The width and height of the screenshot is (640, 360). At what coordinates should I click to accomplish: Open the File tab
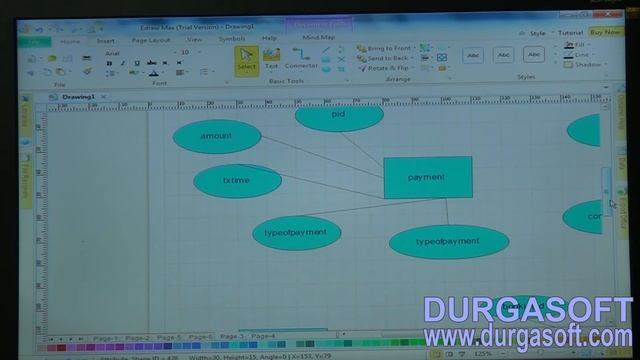(35, 42)
